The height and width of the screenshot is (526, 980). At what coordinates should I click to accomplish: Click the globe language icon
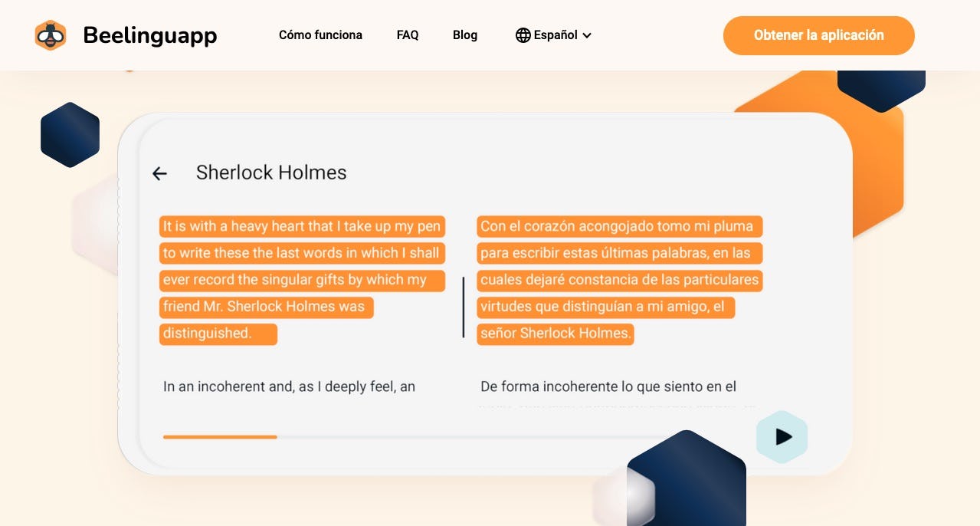[x=522, y=35]
